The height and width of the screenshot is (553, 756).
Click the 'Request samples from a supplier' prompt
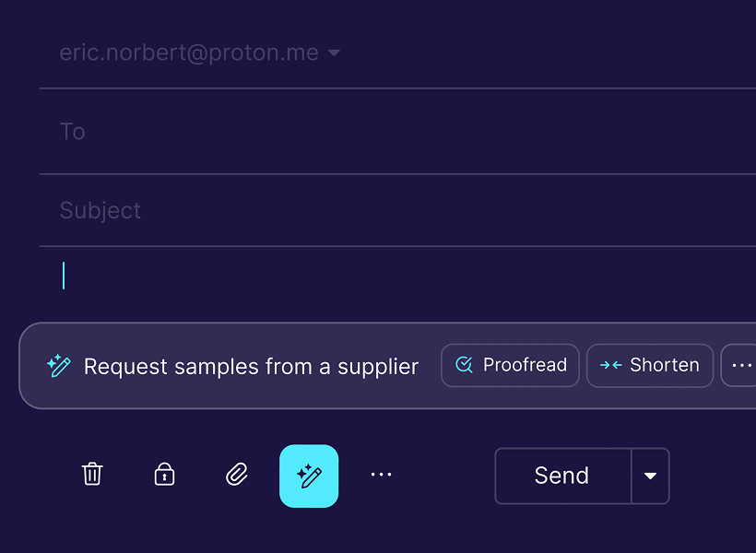[x=251, y=366]
